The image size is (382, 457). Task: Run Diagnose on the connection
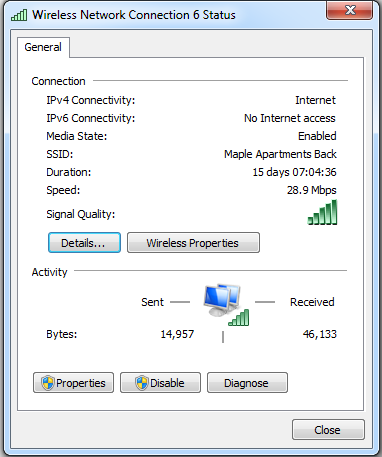(x=247, y=383)
